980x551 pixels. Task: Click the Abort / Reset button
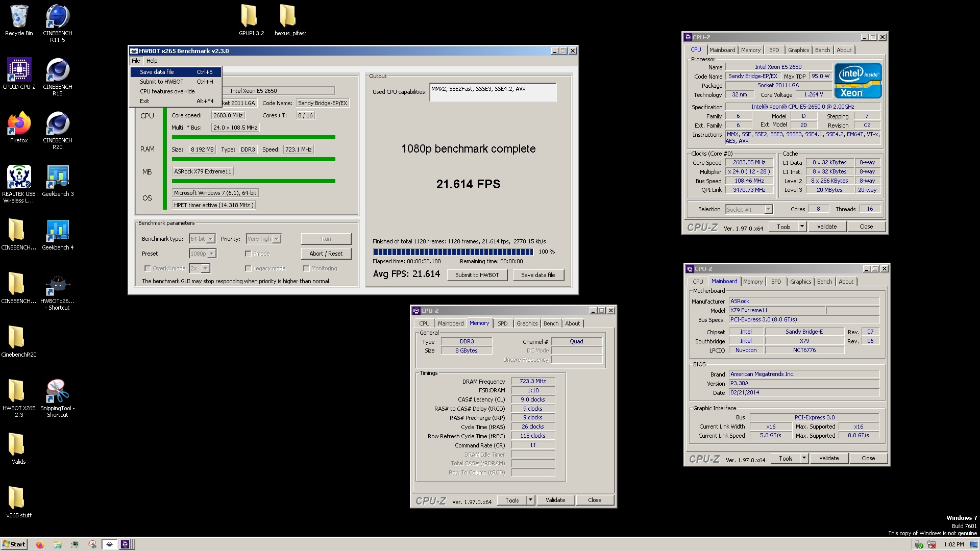pos(326,254)
